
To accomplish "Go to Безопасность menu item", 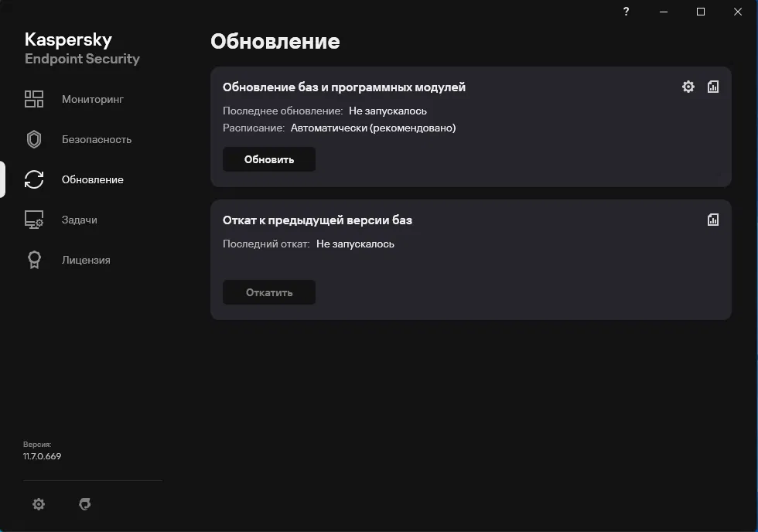I will [x=97, y=139].
